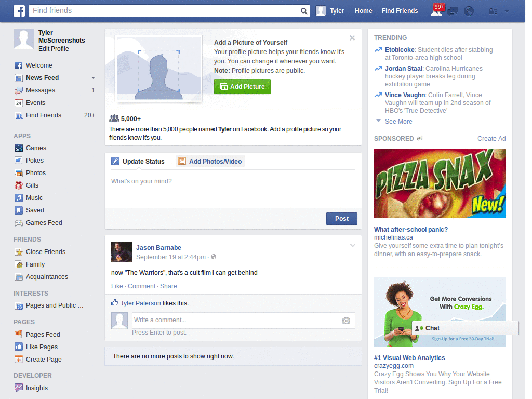This screenshot has height=399, width=532.
Task: Click the post's public audience globe icon
Action: click(x=214, y=257)
